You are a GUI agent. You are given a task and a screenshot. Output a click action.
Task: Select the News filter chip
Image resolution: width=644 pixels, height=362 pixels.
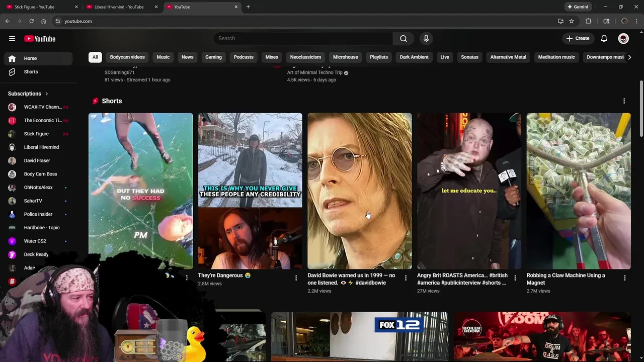(187, 57)
